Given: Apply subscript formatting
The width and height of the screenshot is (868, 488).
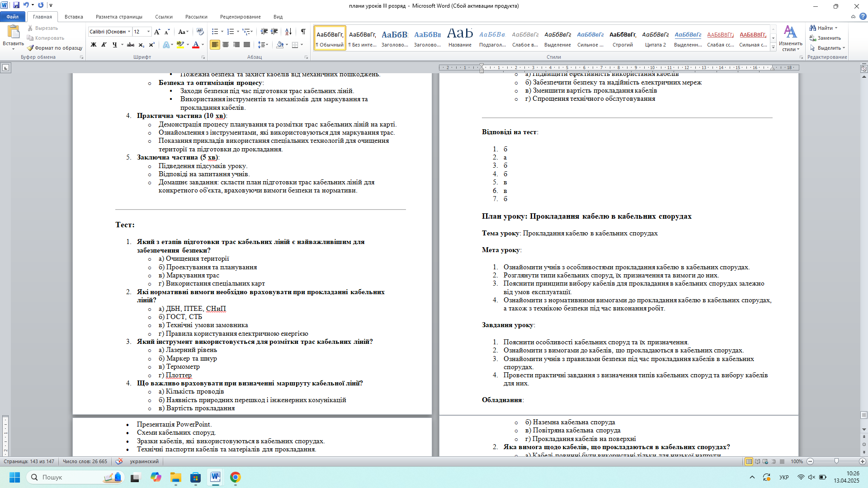Looking at the screenshot, I should coord(141,45).
